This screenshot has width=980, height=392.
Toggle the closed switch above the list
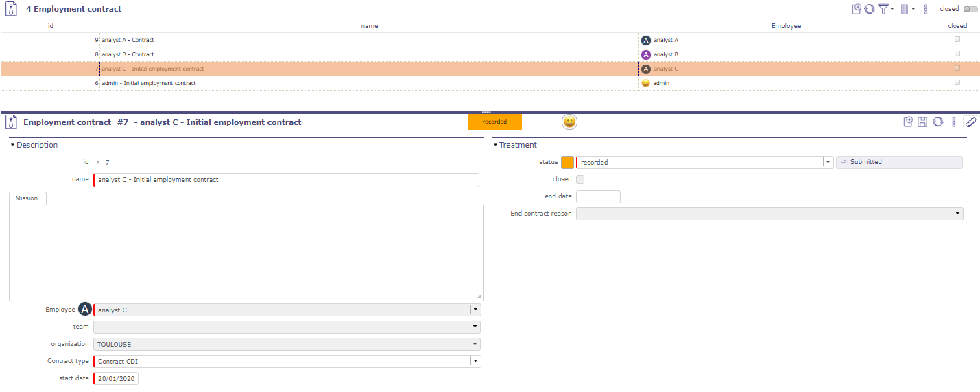(970, 9)
